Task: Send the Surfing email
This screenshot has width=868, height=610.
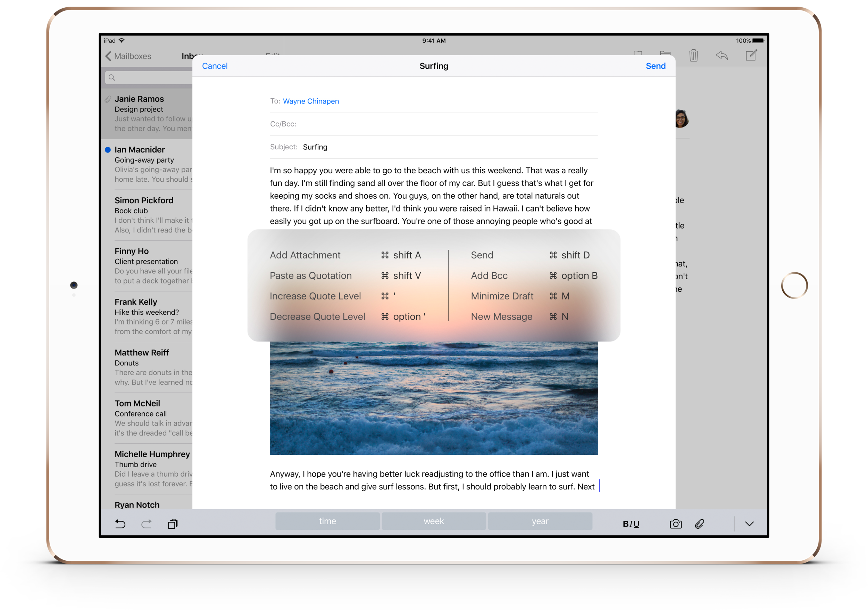Action: (655, 66)
